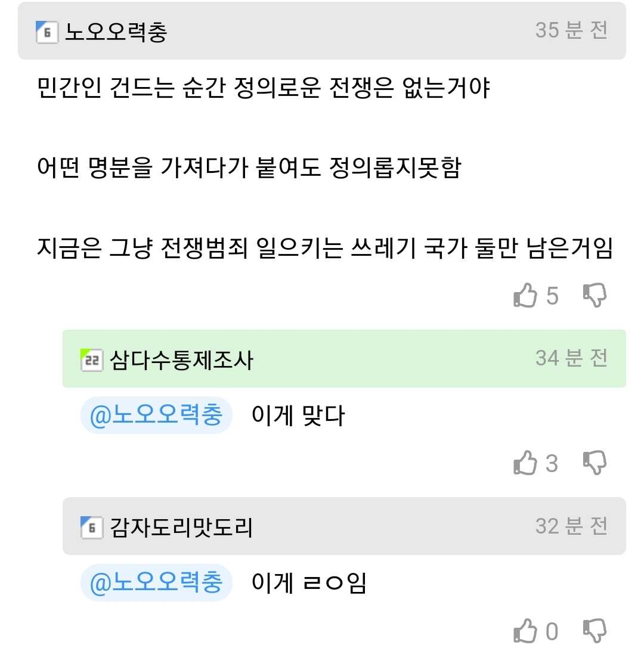
Task: Click the like count 5 on the top comment
Action: click(552, 296)
